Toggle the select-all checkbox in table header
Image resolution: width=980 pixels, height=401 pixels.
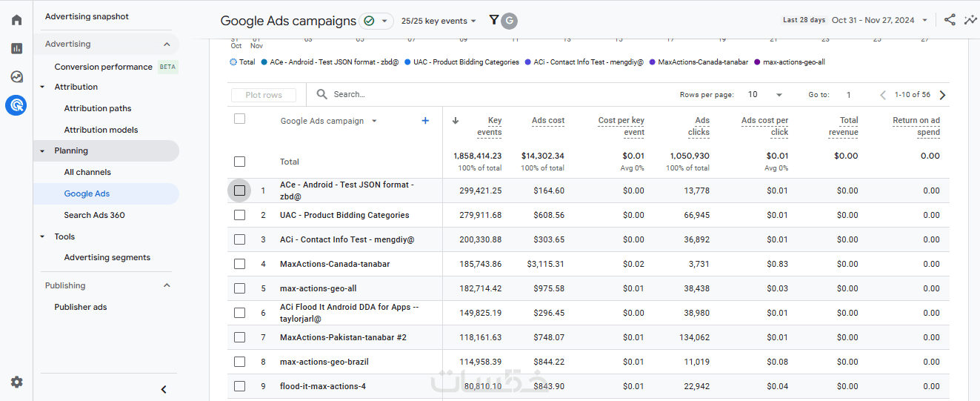(x=239, y=119)
